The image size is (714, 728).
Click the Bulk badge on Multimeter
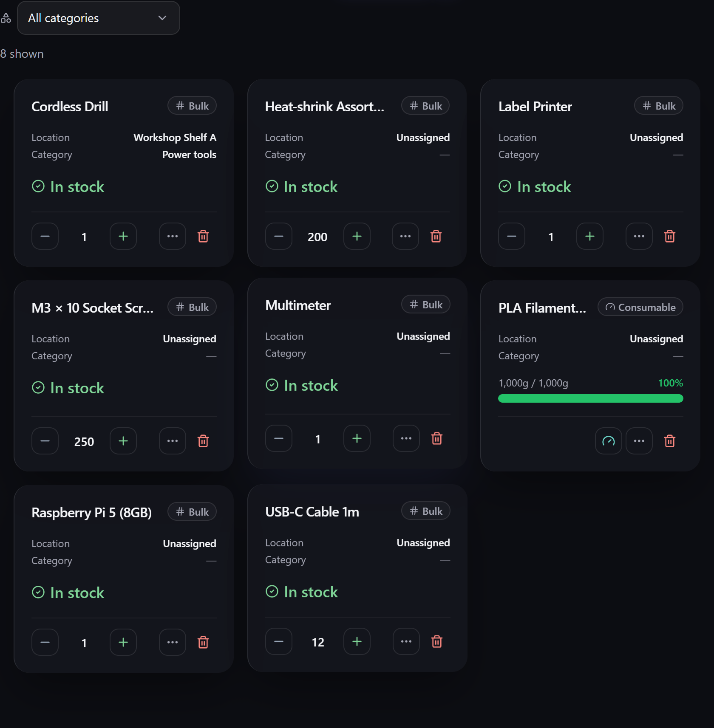[x=426, y=305]
